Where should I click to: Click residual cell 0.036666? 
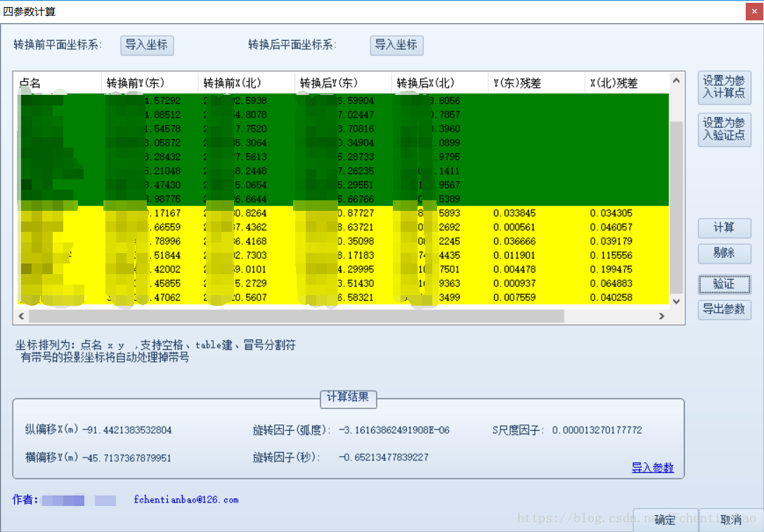point(514,242)
